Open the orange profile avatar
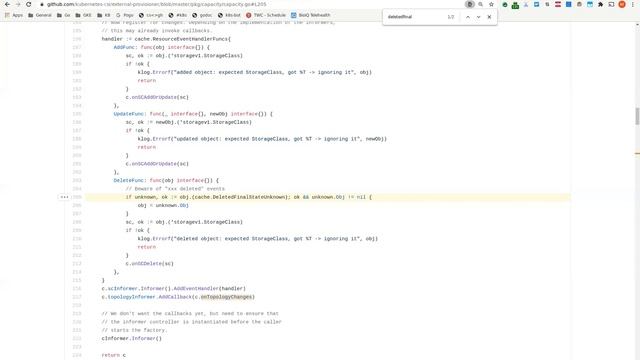Screen dimensions: 640x360 pyautogui.click(x=622, y=4)
